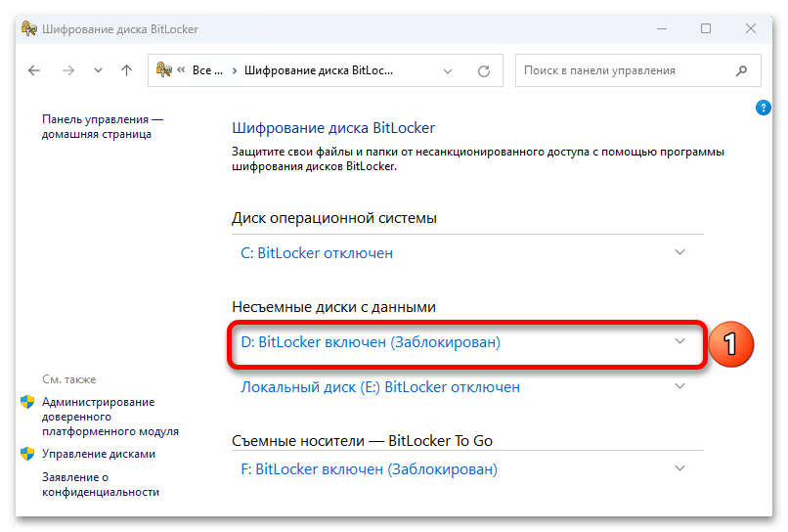788x532 pixels.
Task: Close the BitLocker window
Action: (751, 28)
